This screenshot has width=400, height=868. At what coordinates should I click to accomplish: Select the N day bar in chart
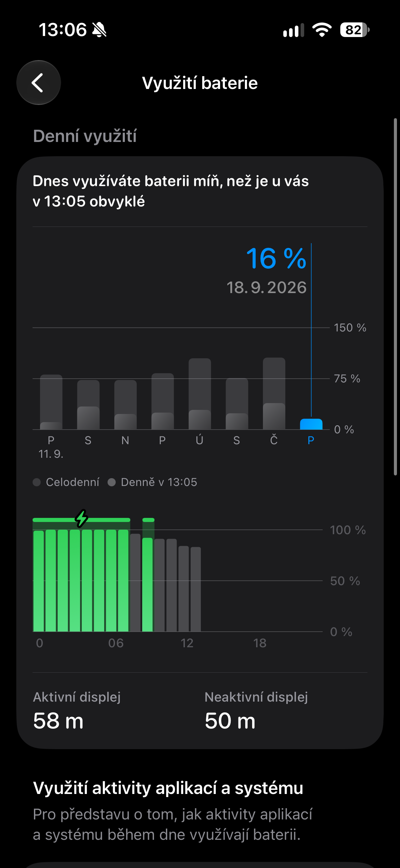pos(125,405)
